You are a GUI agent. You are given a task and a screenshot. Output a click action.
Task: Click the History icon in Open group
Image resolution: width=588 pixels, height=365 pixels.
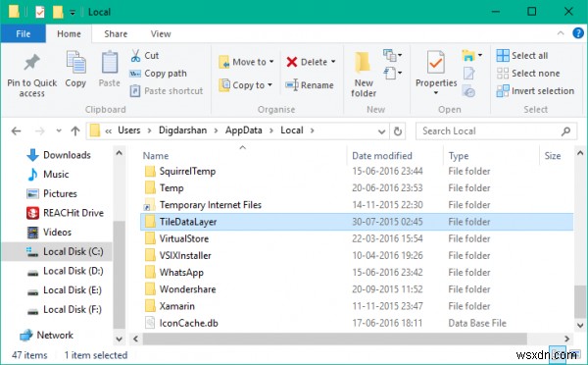(468, 91)
